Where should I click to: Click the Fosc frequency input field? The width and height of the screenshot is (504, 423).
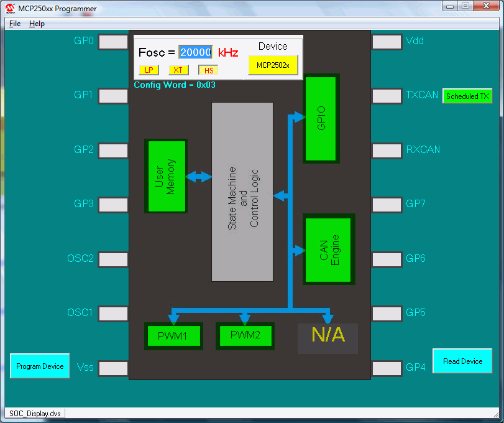point(195,52)
